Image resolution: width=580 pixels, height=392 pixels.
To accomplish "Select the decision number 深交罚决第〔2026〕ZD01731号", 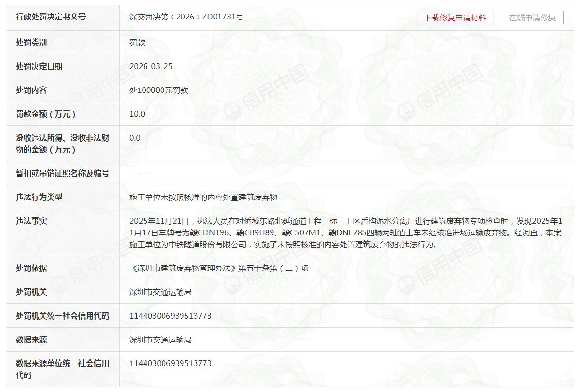I will [186, 17].
